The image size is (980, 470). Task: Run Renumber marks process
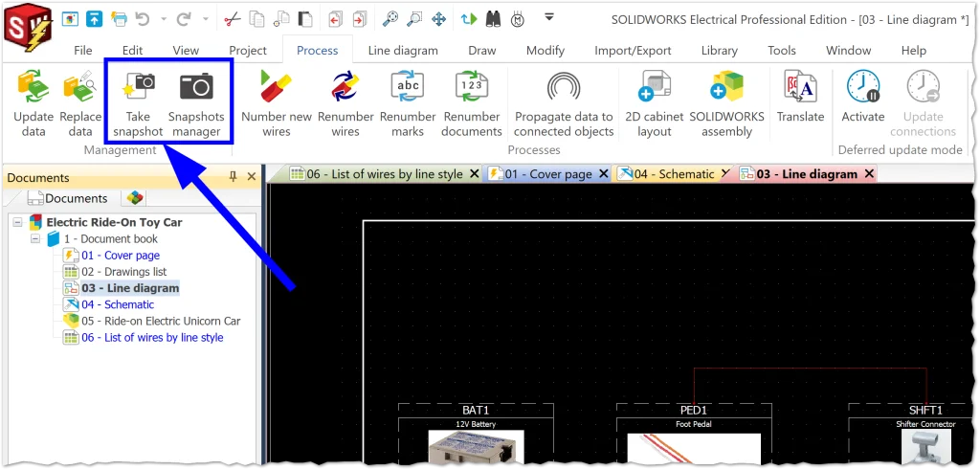click(x=408, y=88)
